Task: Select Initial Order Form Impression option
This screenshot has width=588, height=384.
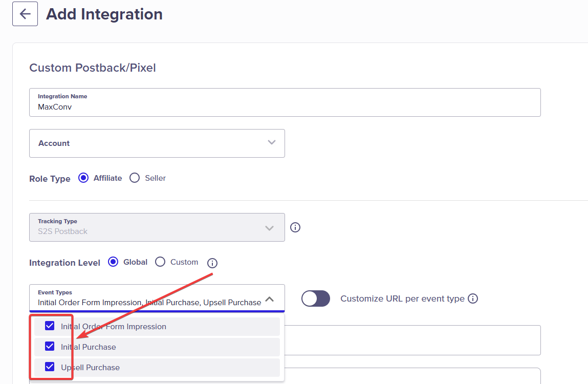Action: [x=157, y=327]
